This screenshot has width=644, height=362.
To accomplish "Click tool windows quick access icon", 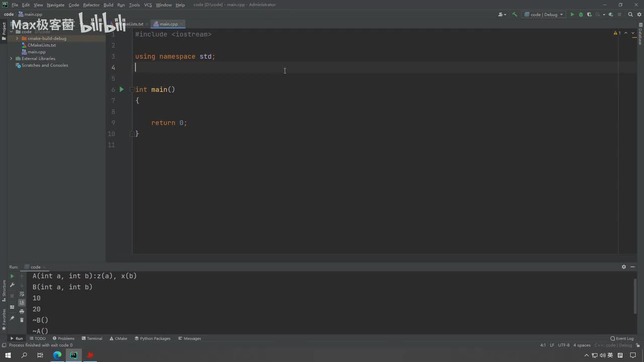I will pyautogui.click(x=4, y=345).
